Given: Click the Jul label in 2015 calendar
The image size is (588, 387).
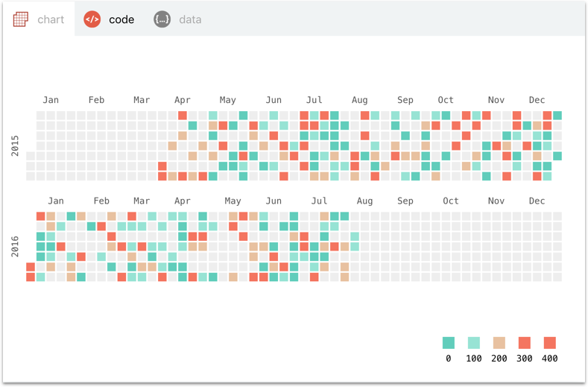Looking at the screenshot, I should click(x=314, y=100).
